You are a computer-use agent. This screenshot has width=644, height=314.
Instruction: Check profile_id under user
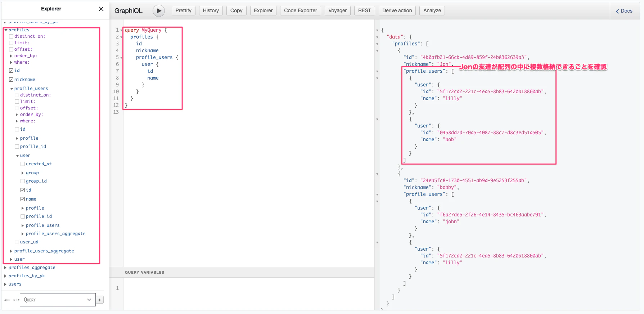pos(23,216)
